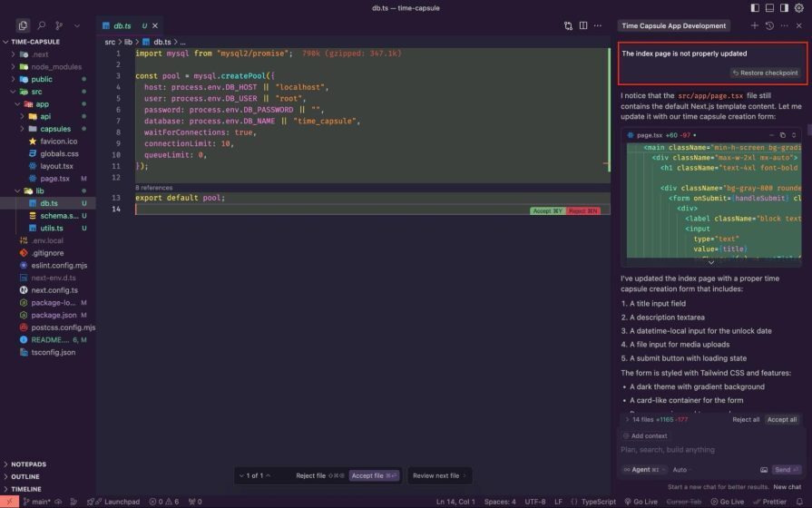Image resolution: width=812 pixels, height=508 pixels.
Task: Open the Source Control icon
Action: [59, 25]
